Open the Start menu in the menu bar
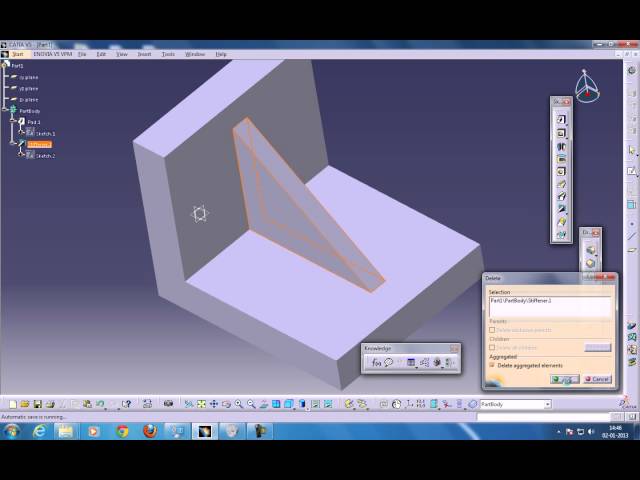The height and width of the screenshot is (480, 640). tap(18, 54)
